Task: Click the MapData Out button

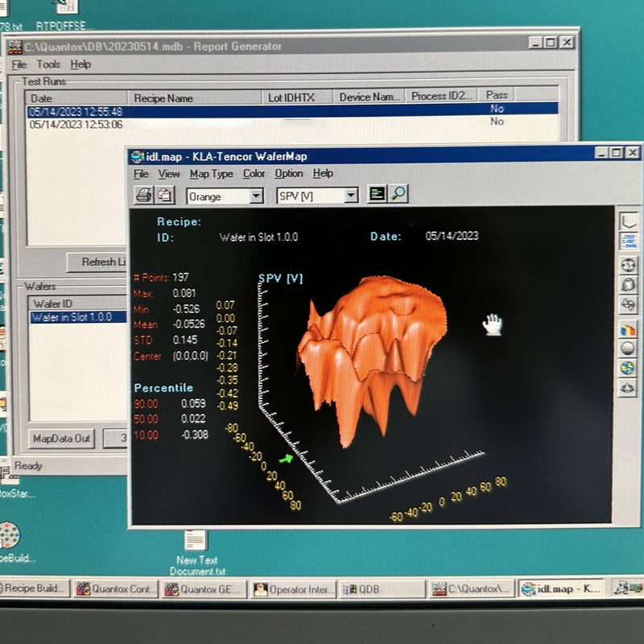Action: pos(61,440)
